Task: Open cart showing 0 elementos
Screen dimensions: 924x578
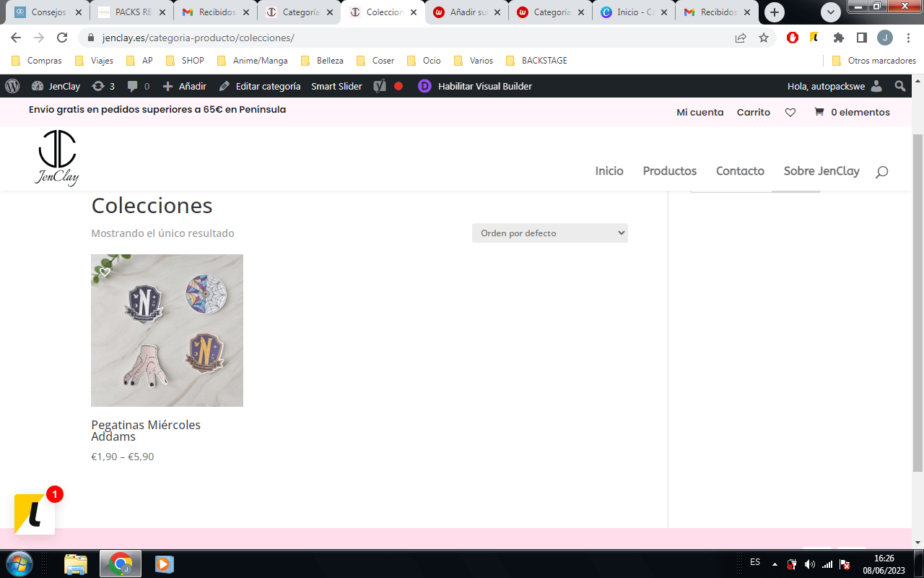Action: [x=852, y=112]
